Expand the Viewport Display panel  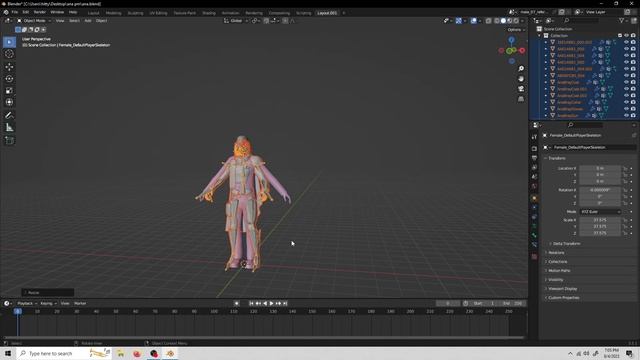click(562, 289)
